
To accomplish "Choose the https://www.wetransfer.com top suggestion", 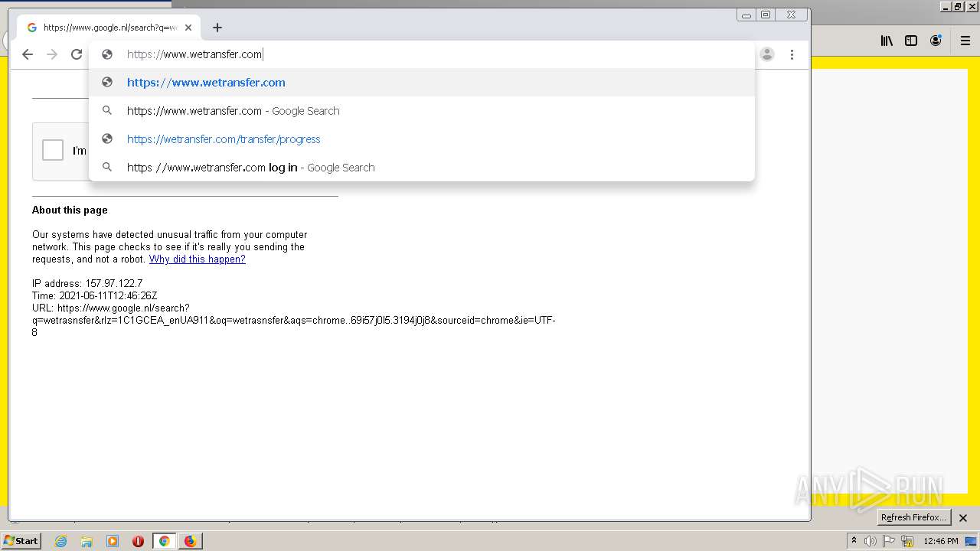I will [422, 83].
